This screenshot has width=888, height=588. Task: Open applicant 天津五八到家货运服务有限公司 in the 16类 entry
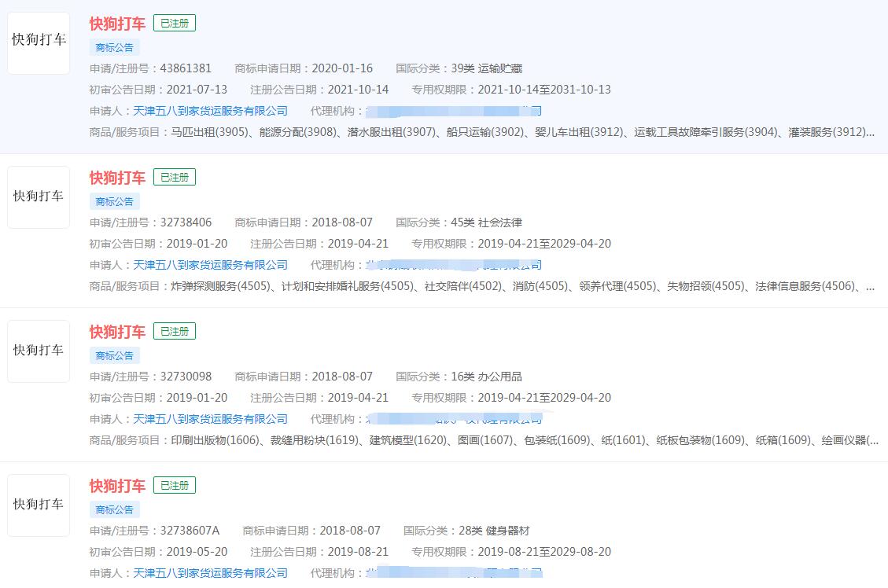click(210, 419)
